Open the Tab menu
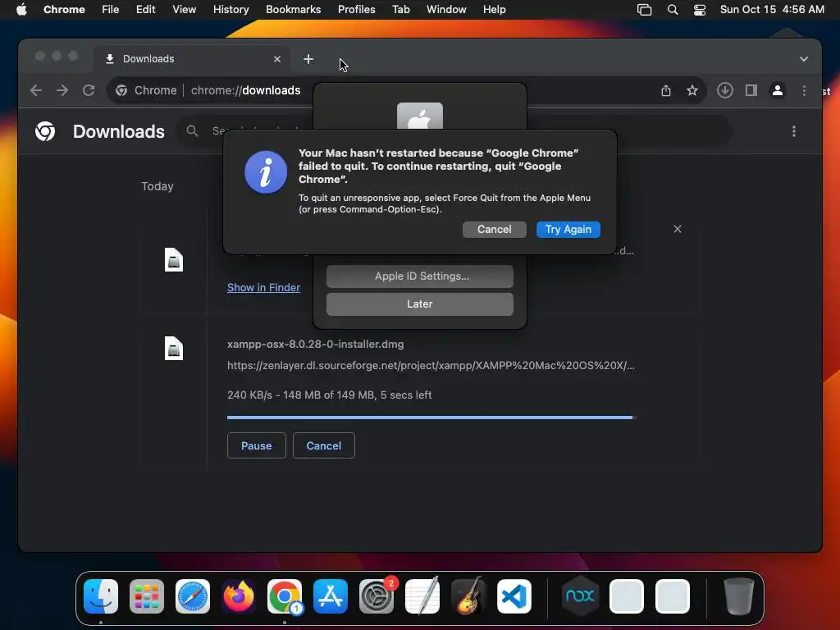 pyautogui.click(x=400, y=10)
